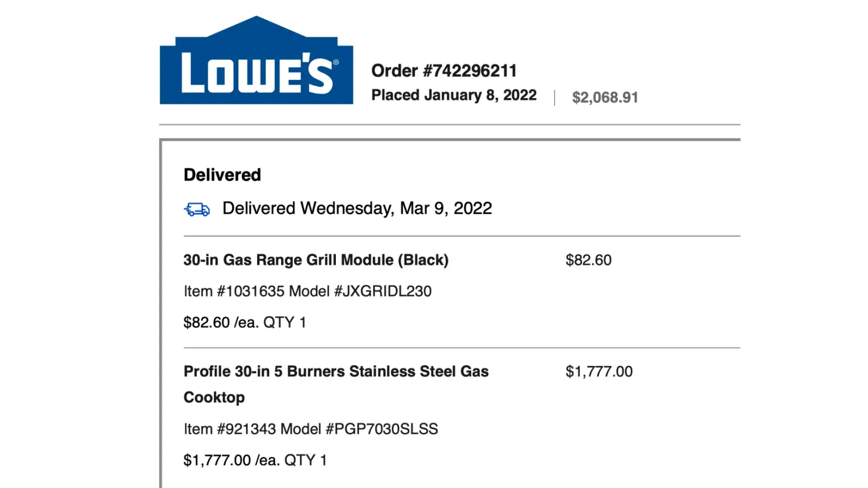Select Item #1031635 text
The image size is (868, 488).
pyautogui.click(x=234, y=291)
